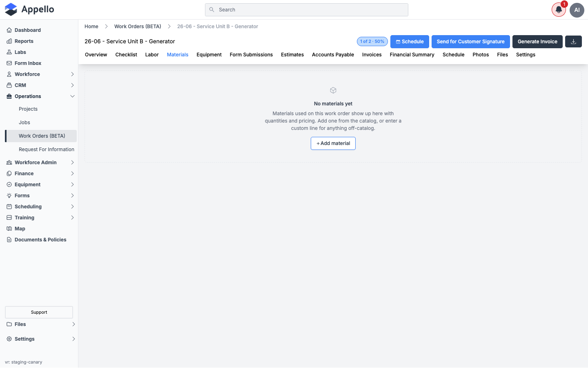Expand the Scheduling section

click(x=41, y=207)
